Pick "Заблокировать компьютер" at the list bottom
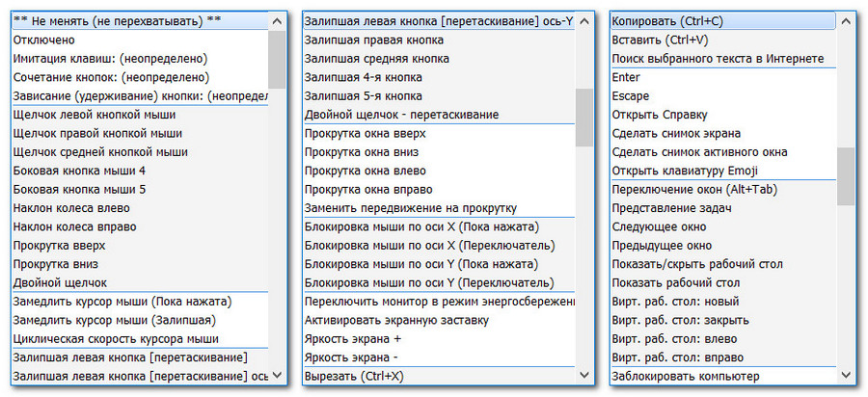 click(x=686, y=376)
